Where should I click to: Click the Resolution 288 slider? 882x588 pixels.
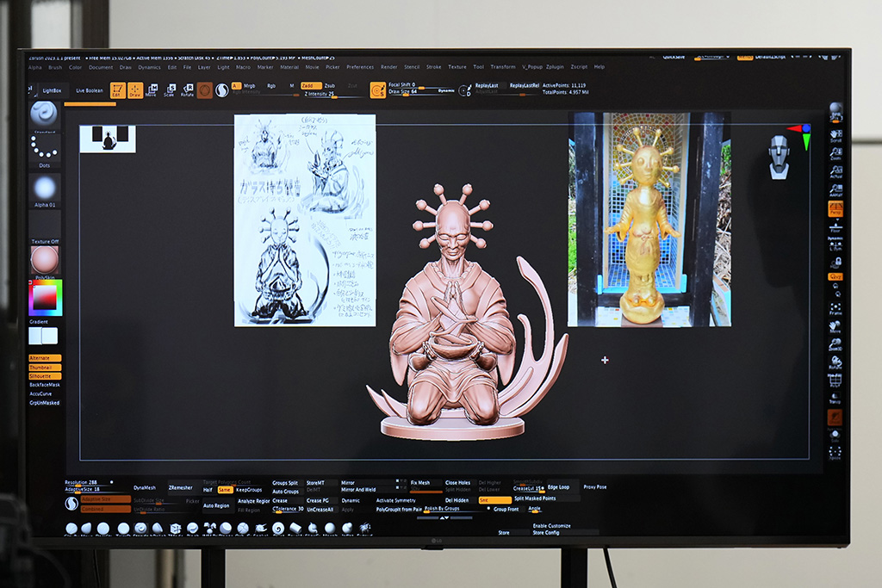point(88,482)
